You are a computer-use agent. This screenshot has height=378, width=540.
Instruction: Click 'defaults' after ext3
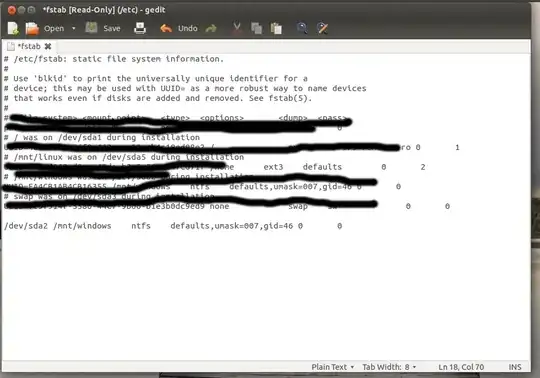(x=322, y=167)
